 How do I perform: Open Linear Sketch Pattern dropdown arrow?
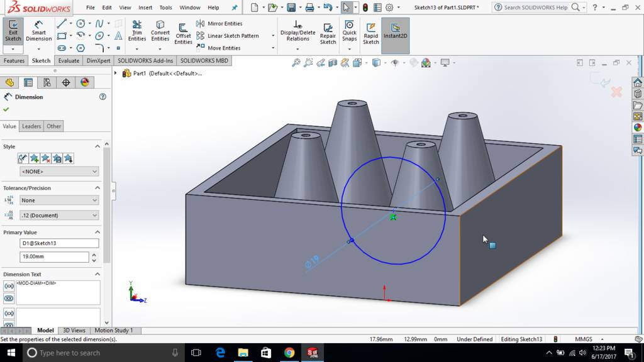[273, 36]
